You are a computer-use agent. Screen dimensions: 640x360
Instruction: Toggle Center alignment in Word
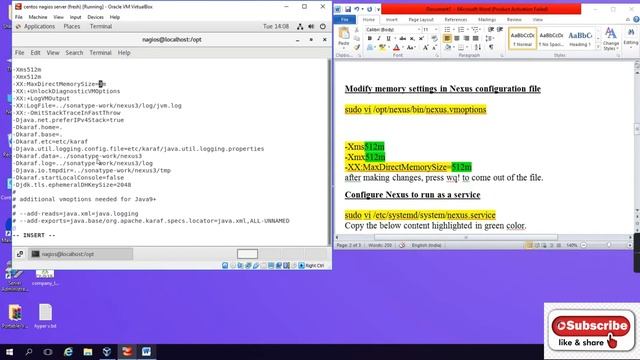457,39
